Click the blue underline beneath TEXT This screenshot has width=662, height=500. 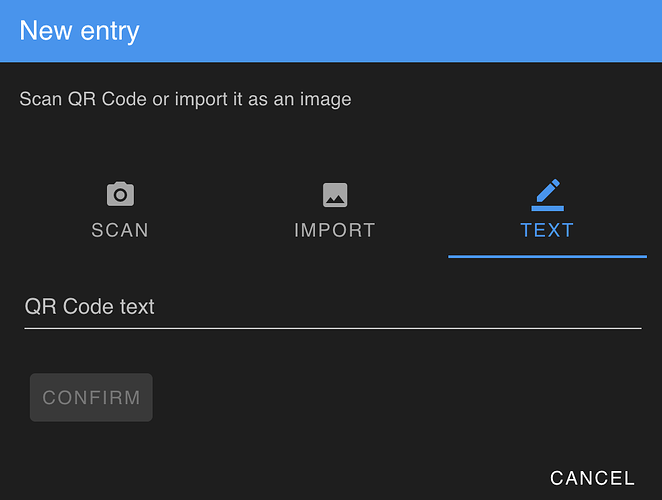[547, 256]
